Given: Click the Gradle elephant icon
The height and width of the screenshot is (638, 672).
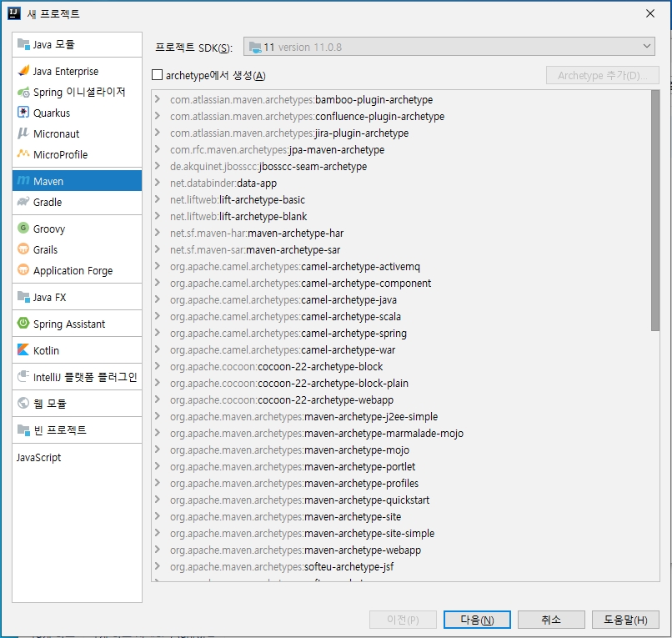Looking at the screenshot, I should pos(23,202).
